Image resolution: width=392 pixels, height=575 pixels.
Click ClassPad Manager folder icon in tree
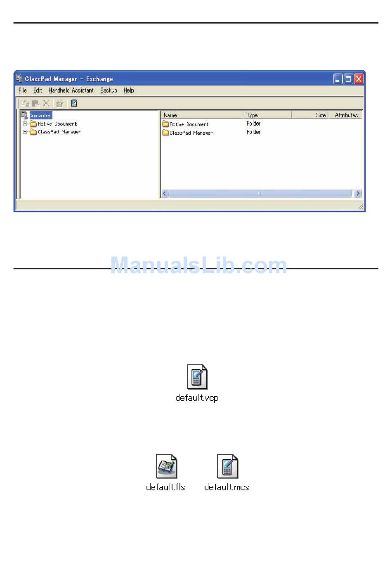click(x=33, y=132)
